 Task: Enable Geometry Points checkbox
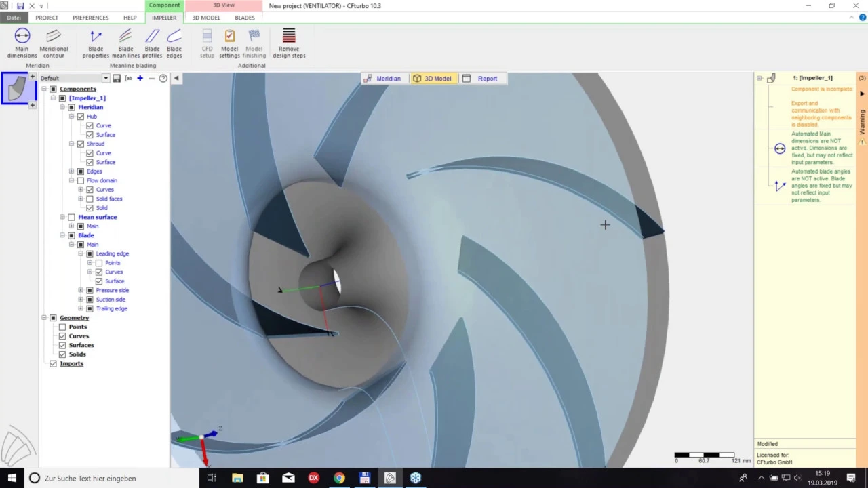pos(62,327)
